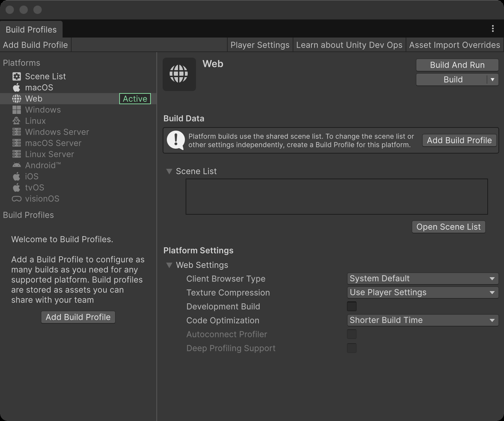Click the Linux Server icon
The height and width of the screenshot is (421, 504).
[x=16, y=154]
